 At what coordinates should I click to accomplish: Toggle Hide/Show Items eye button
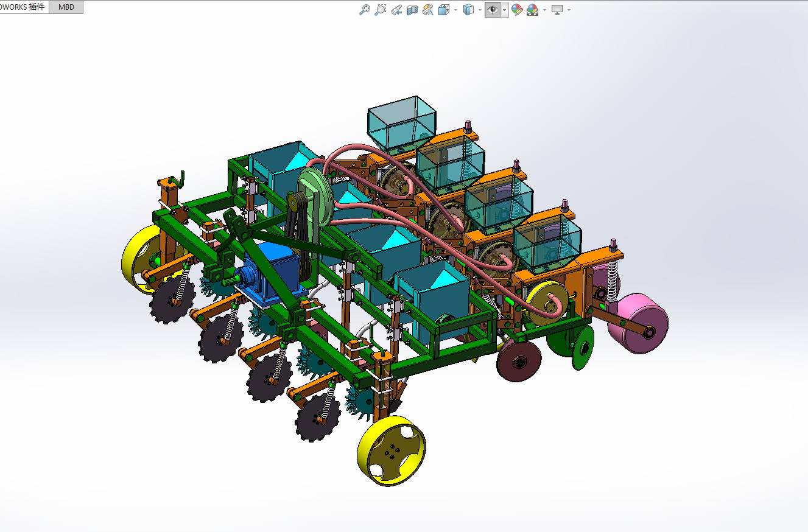[x=493, y=10]
